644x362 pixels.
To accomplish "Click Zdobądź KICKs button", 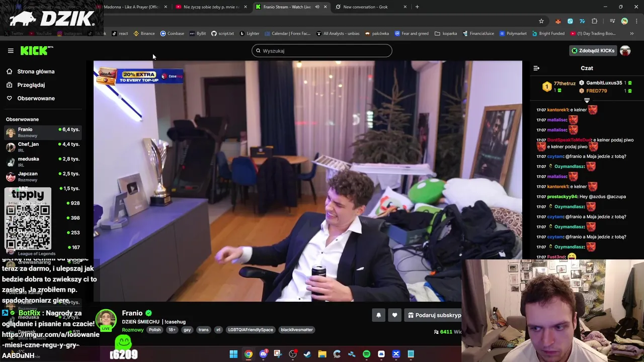I will (x=593, y=51).
